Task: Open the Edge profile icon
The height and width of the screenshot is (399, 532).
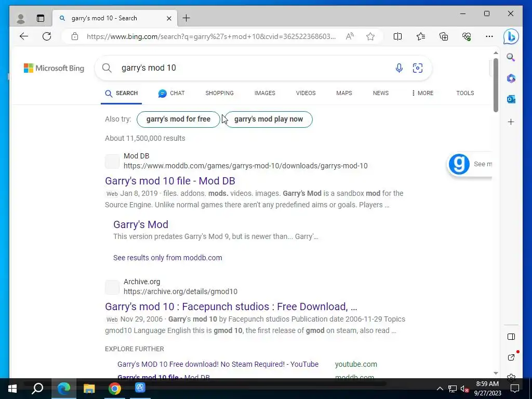Action: point(21,18)
